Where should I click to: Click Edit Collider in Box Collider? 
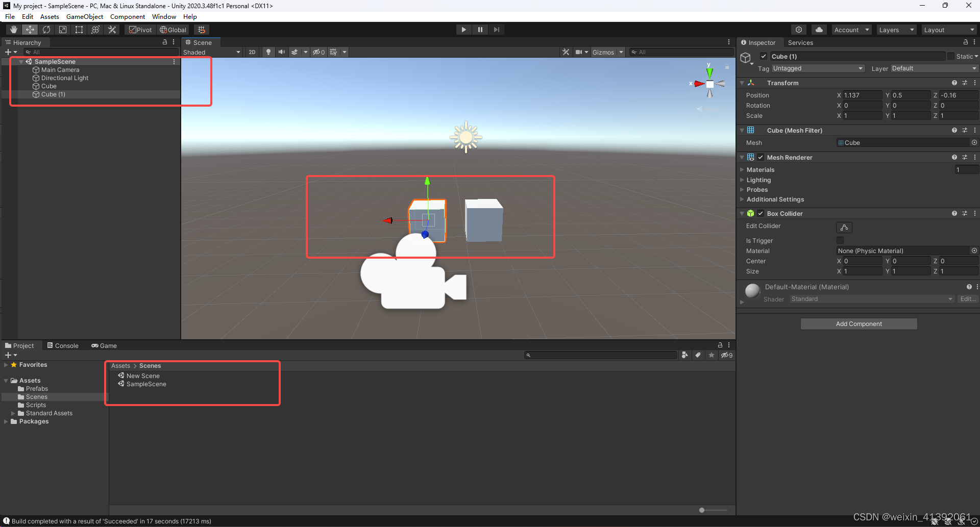coord(844,228)
